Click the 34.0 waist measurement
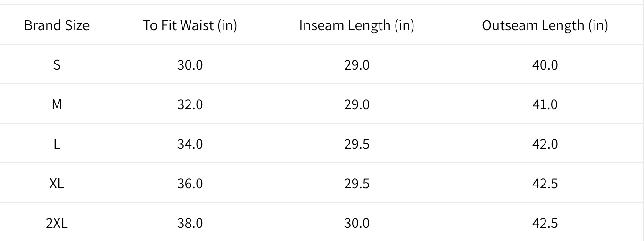 [190, 144]
